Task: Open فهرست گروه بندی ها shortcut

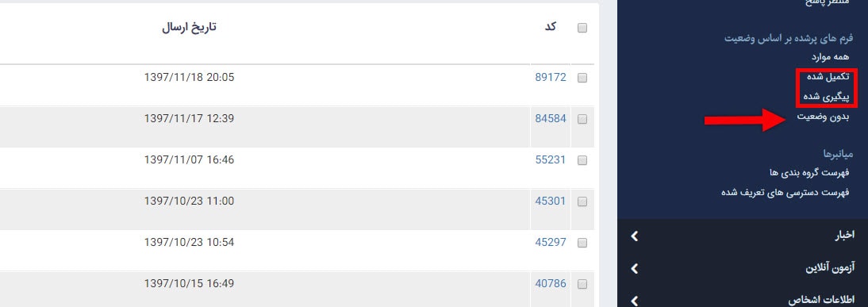Action: (809, 173)
